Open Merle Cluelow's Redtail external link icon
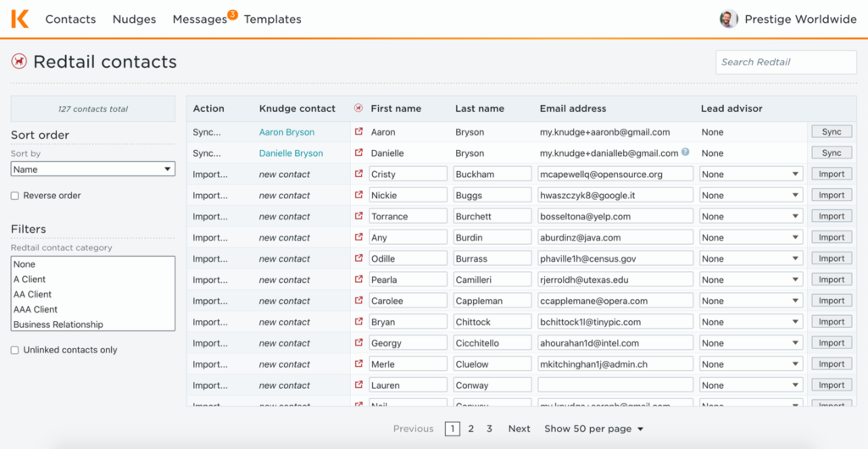The height and width of the screenshot is (449, 868). pyautogui.click(x=359, y=364)
